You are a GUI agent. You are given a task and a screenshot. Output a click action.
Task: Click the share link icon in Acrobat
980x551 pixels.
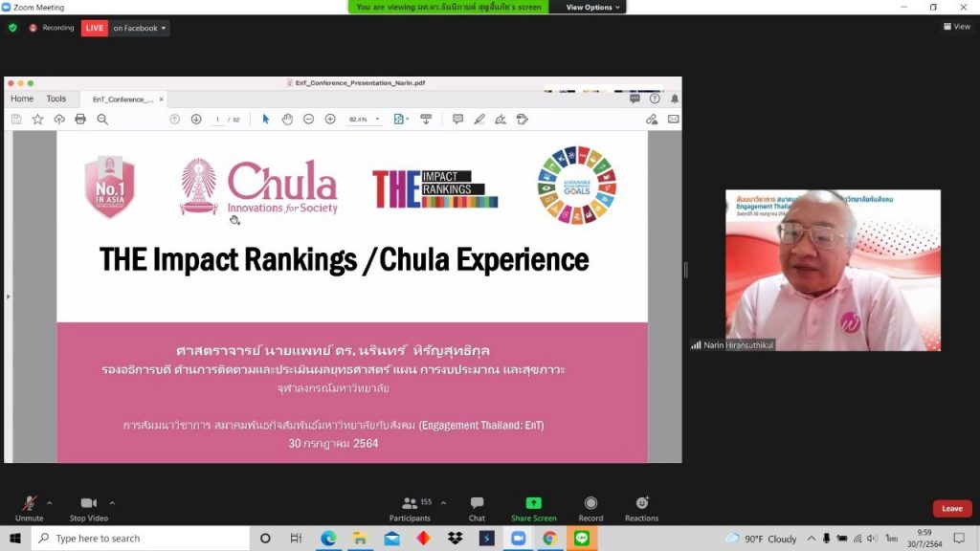click(x=652, y=120)
